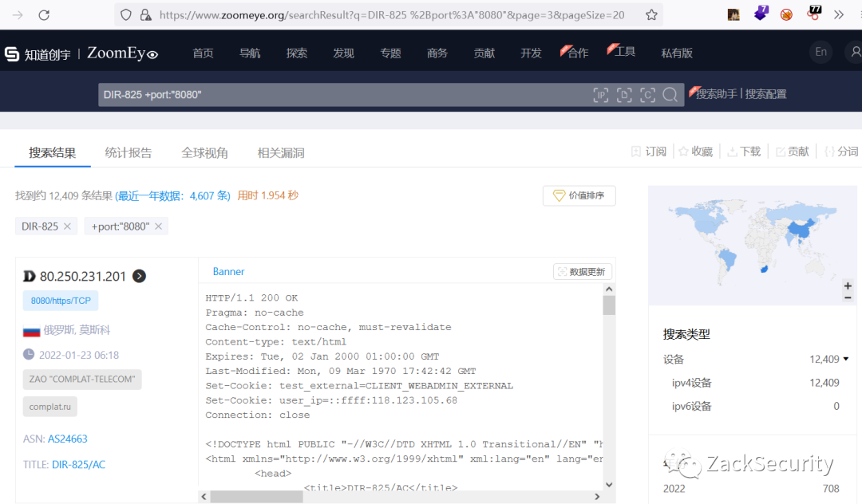The height and width of the screenshot is (504, 862).
Task: Click in the ZoomEye search query field
Action: click(344, 95)
